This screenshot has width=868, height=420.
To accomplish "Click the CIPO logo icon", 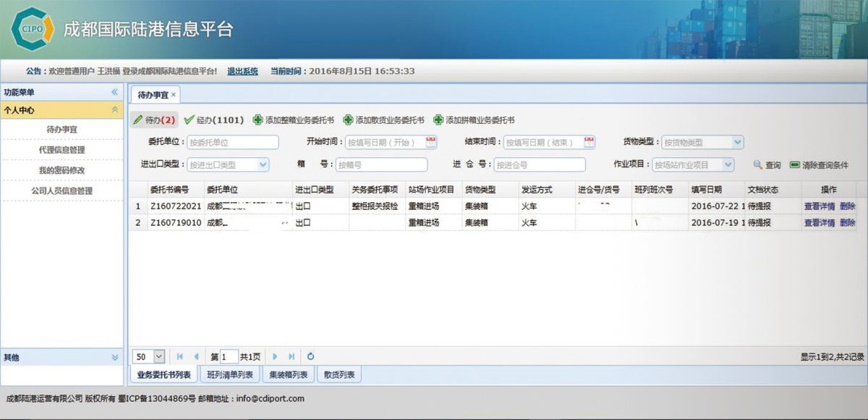I will tap(33, 30).
